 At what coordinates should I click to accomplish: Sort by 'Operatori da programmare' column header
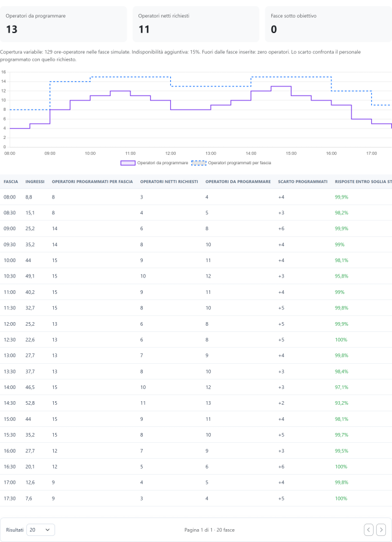[x=238, y=181]
